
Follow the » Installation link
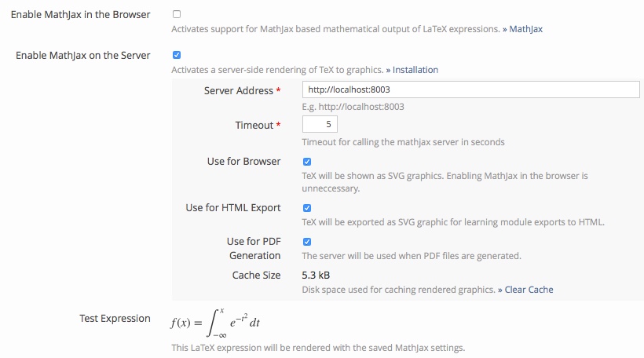pos(412,70)
